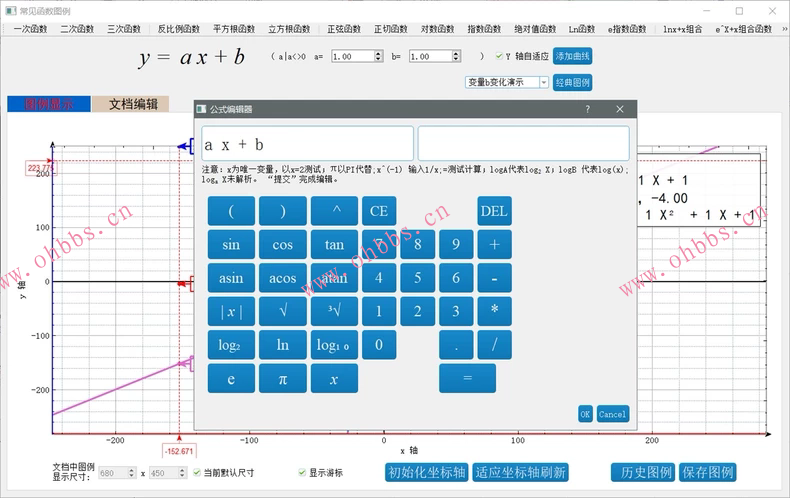The width and height of the screenshot is (790, 498).
Task: Click the b= value spin box
Action: [x=435, y=56]
